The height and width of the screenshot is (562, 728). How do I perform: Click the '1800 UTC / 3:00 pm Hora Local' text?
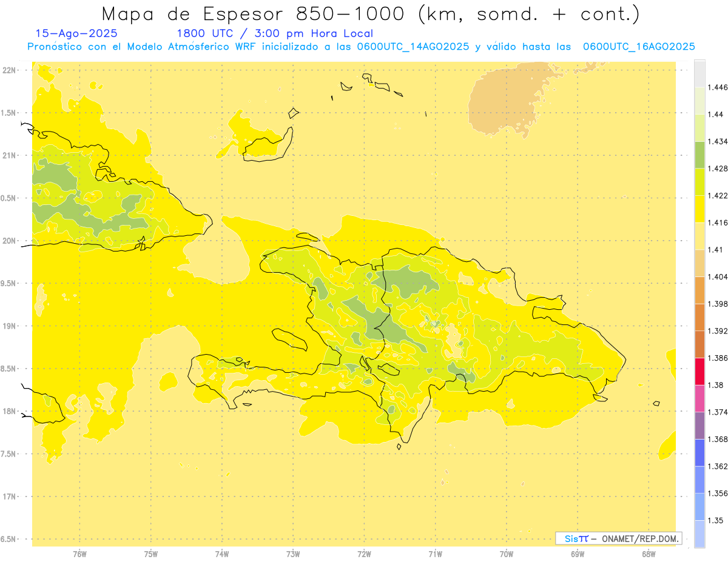click(x=275, y=34)
